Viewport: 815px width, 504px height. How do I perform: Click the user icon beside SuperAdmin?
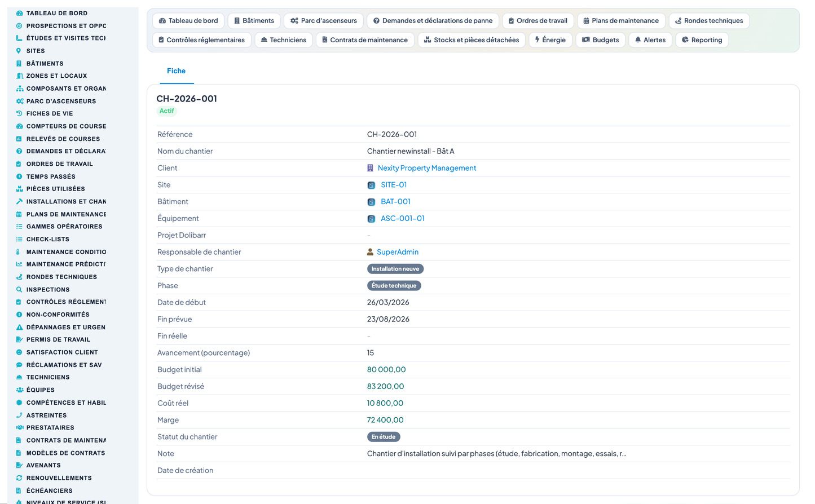(x=370, y=252)
